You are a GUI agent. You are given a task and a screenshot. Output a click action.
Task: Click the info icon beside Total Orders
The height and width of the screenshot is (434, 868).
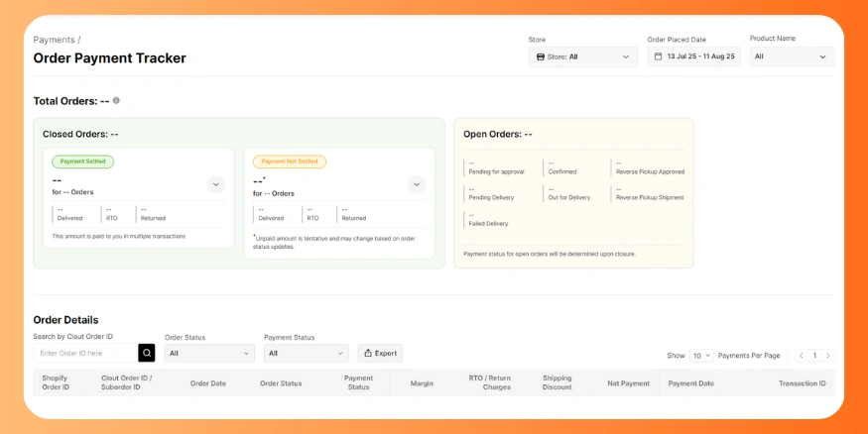tap(116, 101)
